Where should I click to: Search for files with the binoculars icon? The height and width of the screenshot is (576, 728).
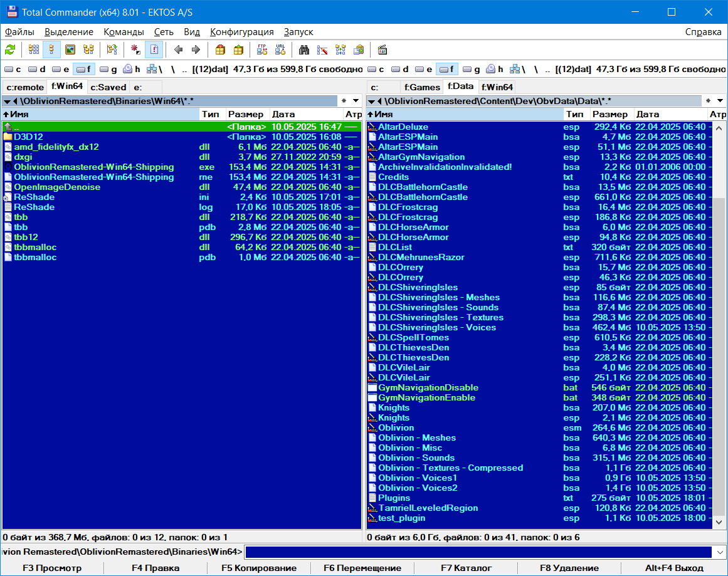coord(304,50)
